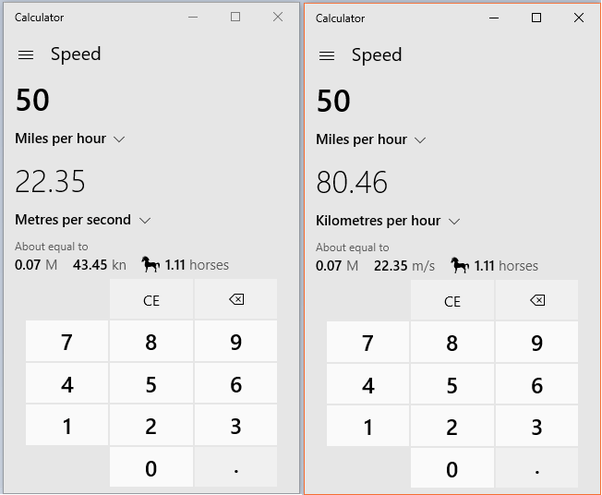
Task: Click backspace icon in left calculator
Action: tap(236, 300)
